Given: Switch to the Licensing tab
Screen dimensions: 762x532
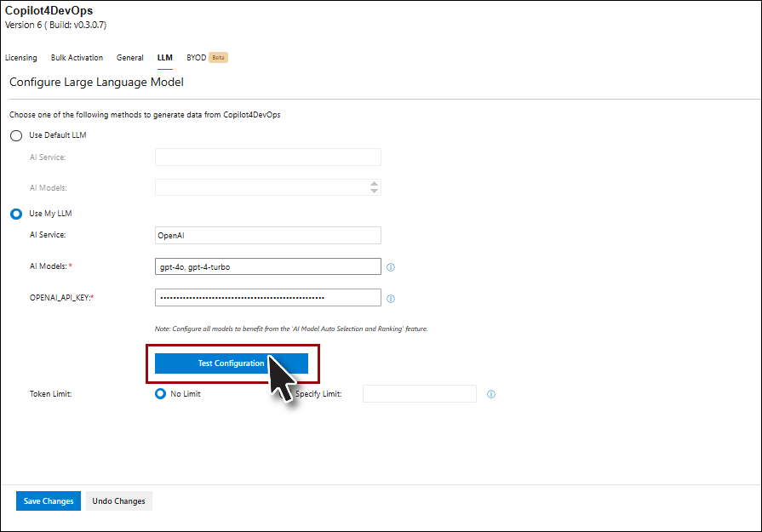Looking at the screenshot, I should 21,58.
